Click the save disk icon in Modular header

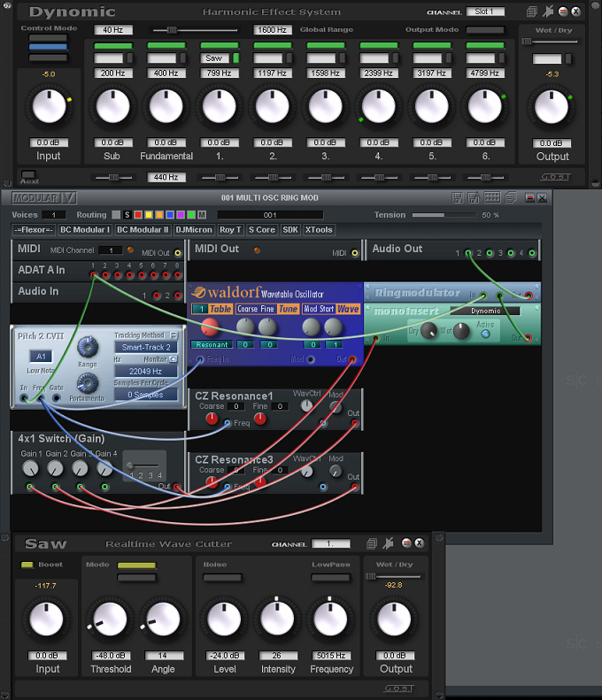coord(458,197)
